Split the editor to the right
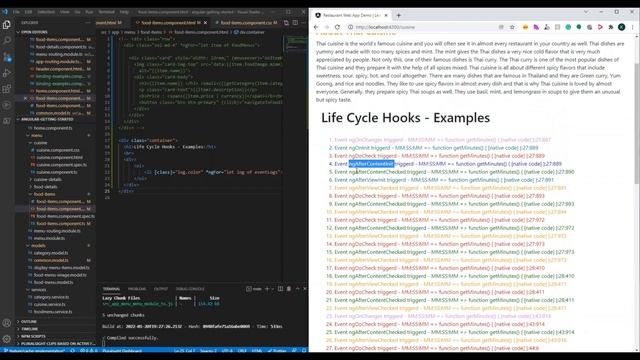640x360 pixels. 295,23
